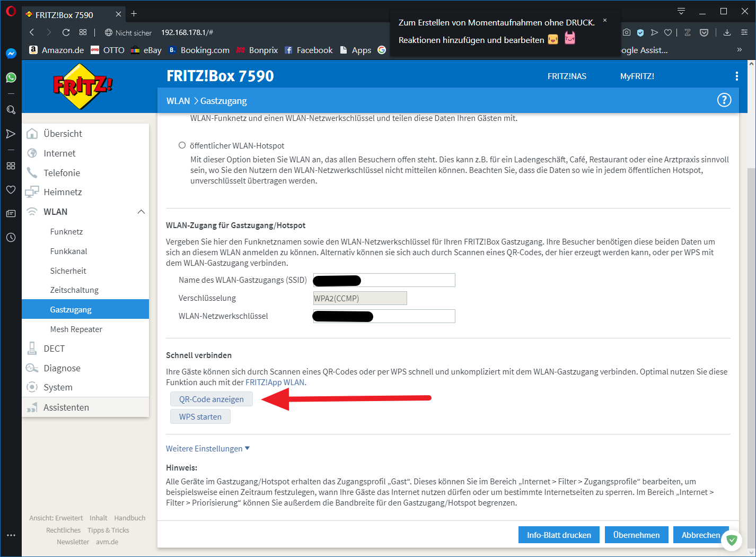This screenshot has width=756, height=557.
Task: Open Tipps & Tricks footer link
Action: coord(108,530)
